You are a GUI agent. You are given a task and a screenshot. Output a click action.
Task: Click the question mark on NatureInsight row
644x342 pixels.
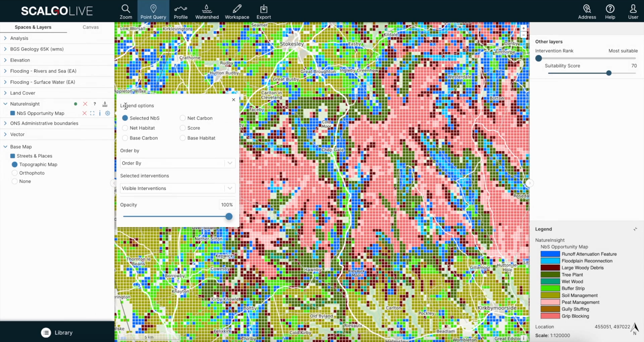(x=95, y=104)
